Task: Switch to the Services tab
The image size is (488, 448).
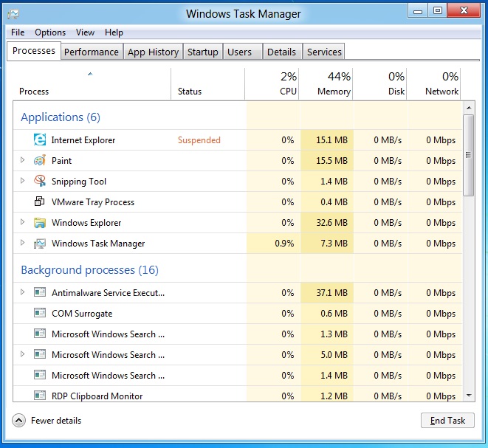Action: [324, 52]
